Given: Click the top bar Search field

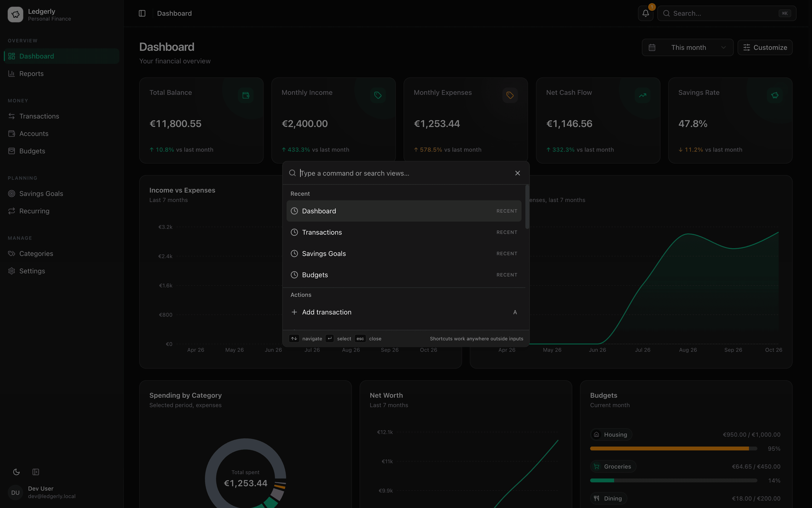Looking at the screenshot, I should point(726,14).
